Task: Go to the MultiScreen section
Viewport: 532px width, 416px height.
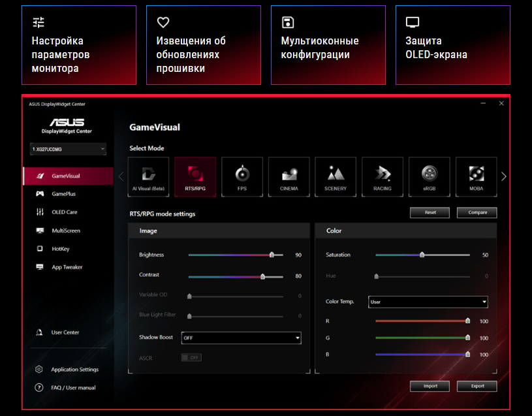Action: pos(65,231)
